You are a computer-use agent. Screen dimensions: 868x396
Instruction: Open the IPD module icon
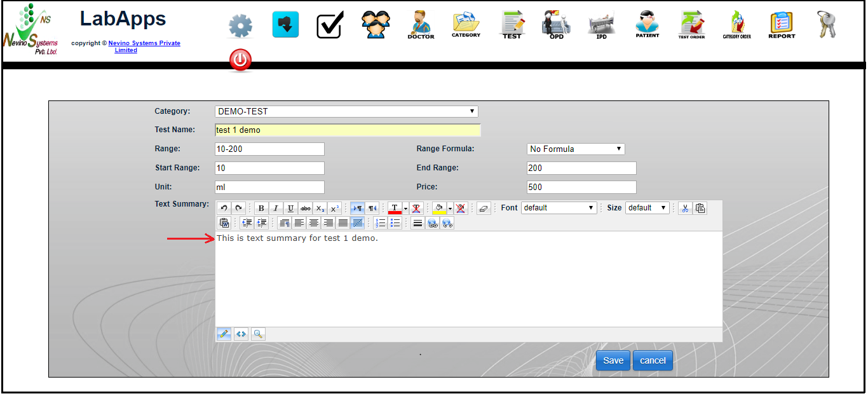601,25
